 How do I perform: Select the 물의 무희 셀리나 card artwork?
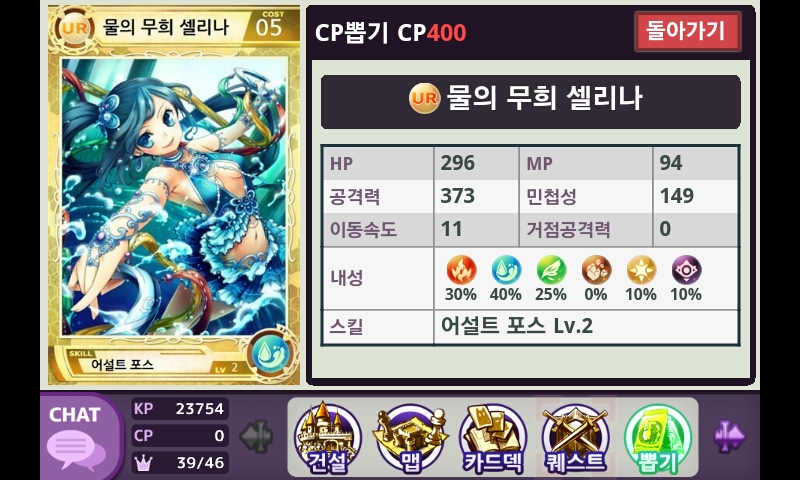[x=174, y=196]
